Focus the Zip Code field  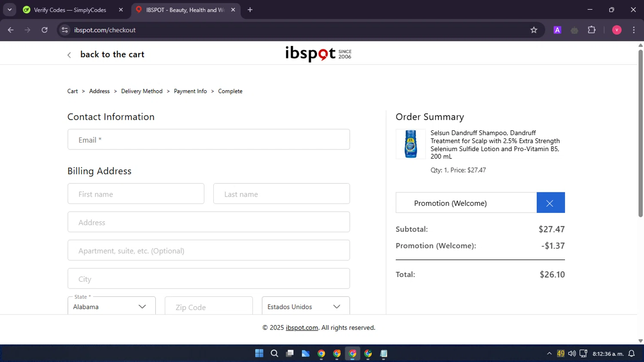[x=209, y=306]
